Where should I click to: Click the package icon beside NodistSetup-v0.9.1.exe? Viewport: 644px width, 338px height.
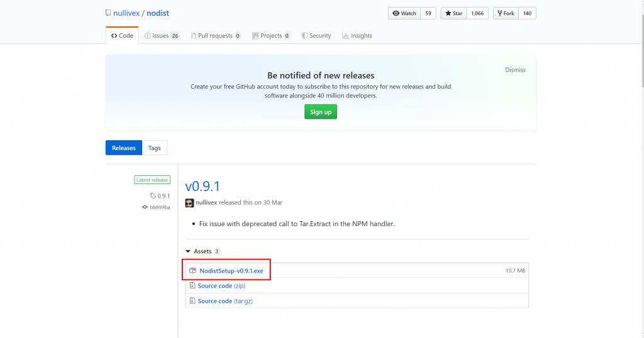tap(192, 271)
